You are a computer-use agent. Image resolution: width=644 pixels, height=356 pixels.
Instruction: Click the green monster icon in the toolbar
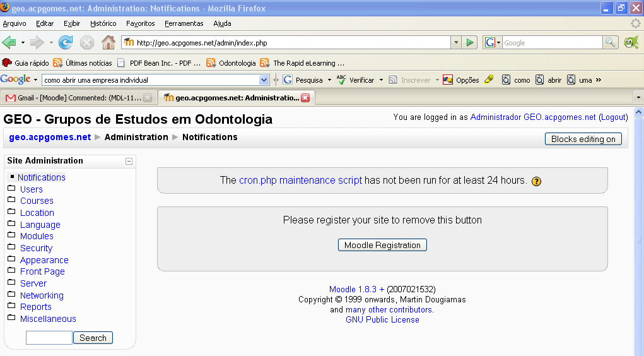(x=631, y=42)
